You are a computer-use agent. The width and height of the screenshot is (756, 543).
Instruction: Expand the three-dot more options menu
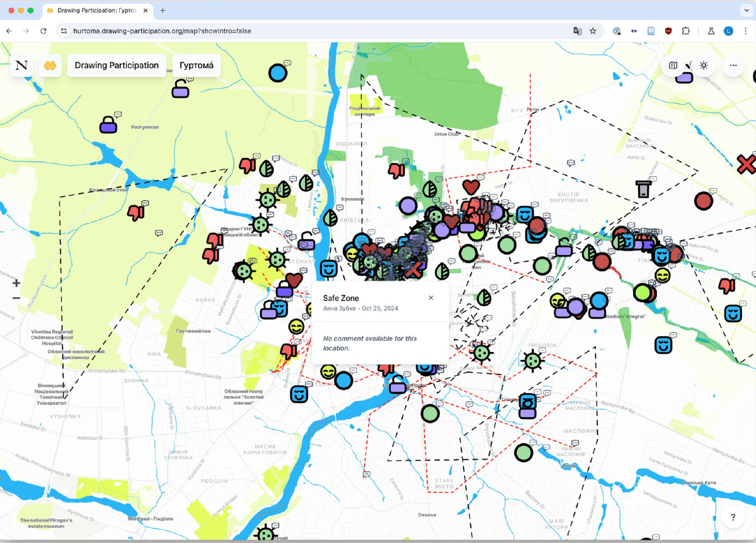[x=733, y=66]
